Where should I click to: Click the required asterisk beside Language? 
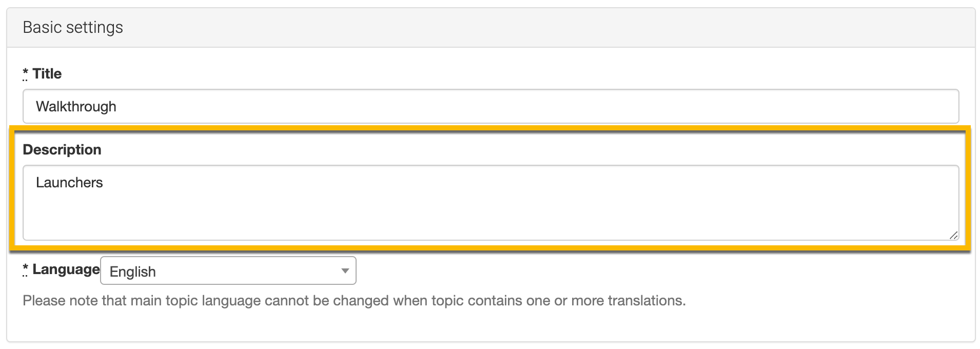26,269
